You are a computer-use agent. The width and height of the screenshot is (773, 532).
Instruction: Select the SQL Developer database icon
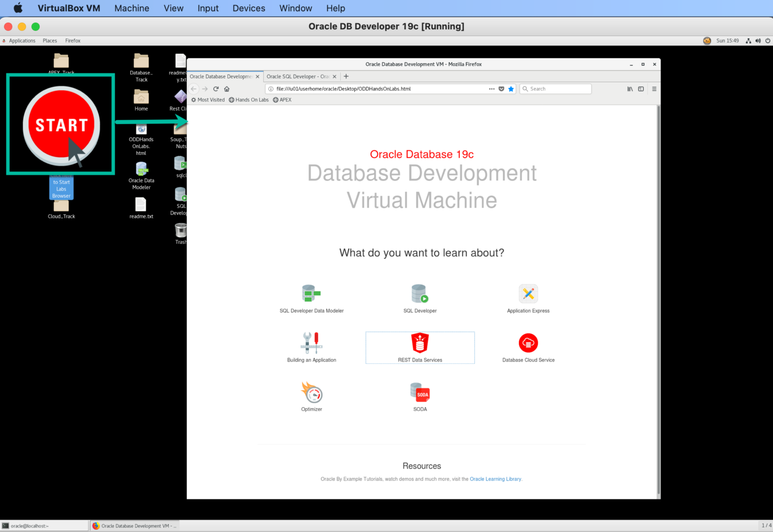point(420,294)
